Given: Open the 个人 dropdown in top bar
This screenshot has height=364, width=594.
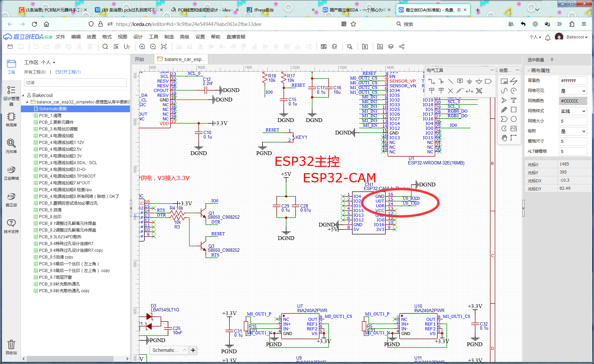Looking at the screenshot, I should point(535,37).
